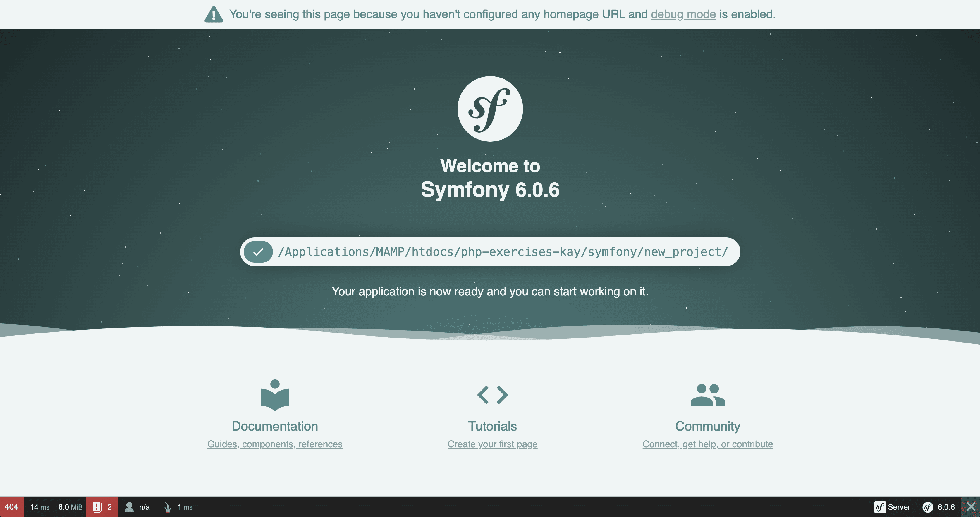Image resolution: width=980 pixels, height=517 pixels.
Task: Open Connect, get help, or contribute link
Action: (708, 444)
